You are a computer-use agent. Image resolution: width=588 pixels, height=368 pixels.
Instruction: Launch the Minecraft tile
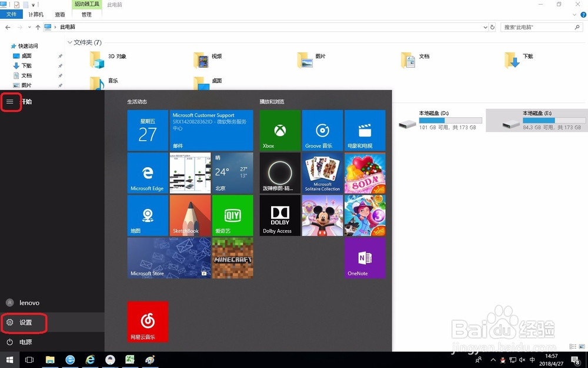pos(232,258)
